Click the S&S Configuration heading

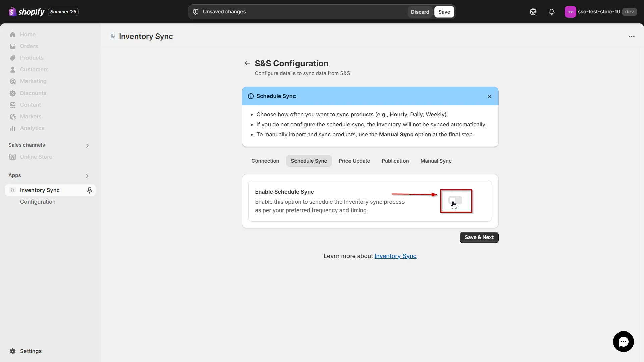291,63
